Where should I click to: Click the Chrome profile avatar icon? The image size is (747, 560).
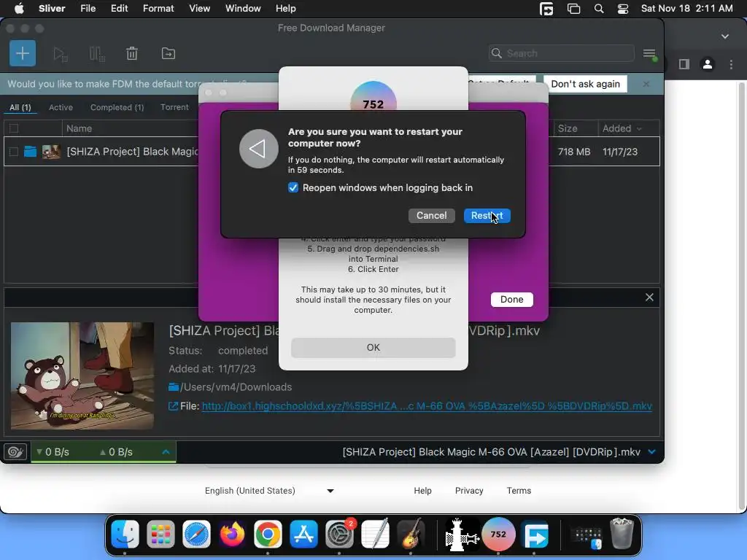tap(708, 64)
